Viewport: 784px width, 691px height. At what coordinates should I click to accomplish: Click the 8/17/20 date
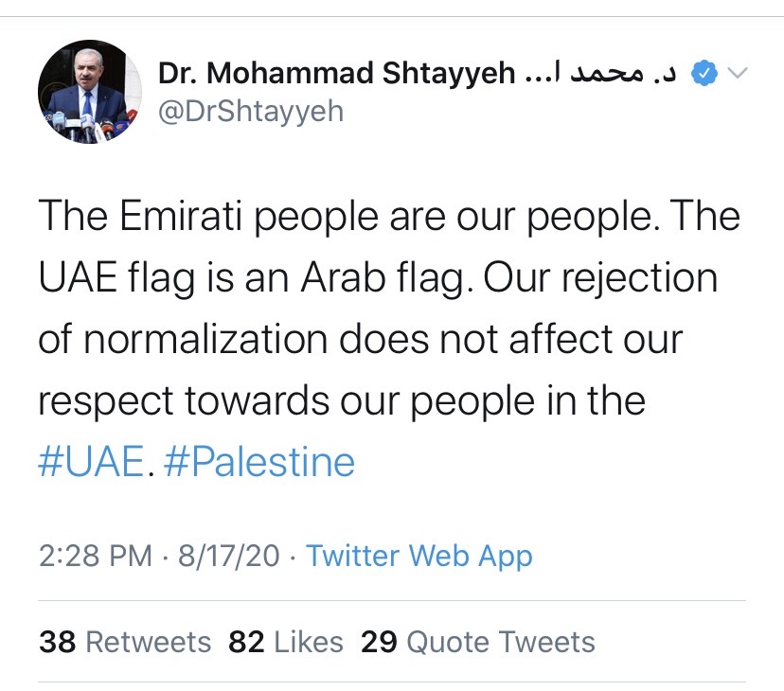pos(226,556)
